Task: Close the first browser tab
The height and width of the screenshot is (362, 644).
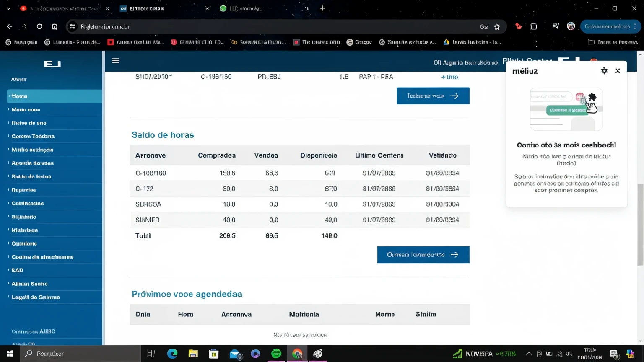Action: (107, 8)
